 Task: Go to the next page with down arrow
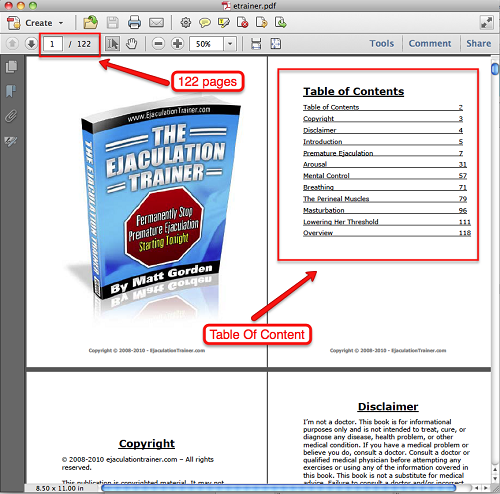pyautogui.click(x=31, y=44)
